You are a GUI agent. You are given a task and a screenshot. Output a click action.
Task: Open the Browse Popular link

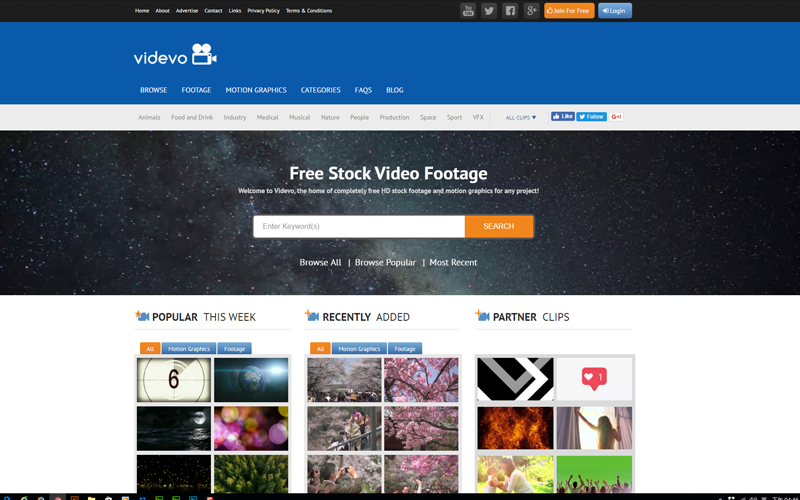385,262
